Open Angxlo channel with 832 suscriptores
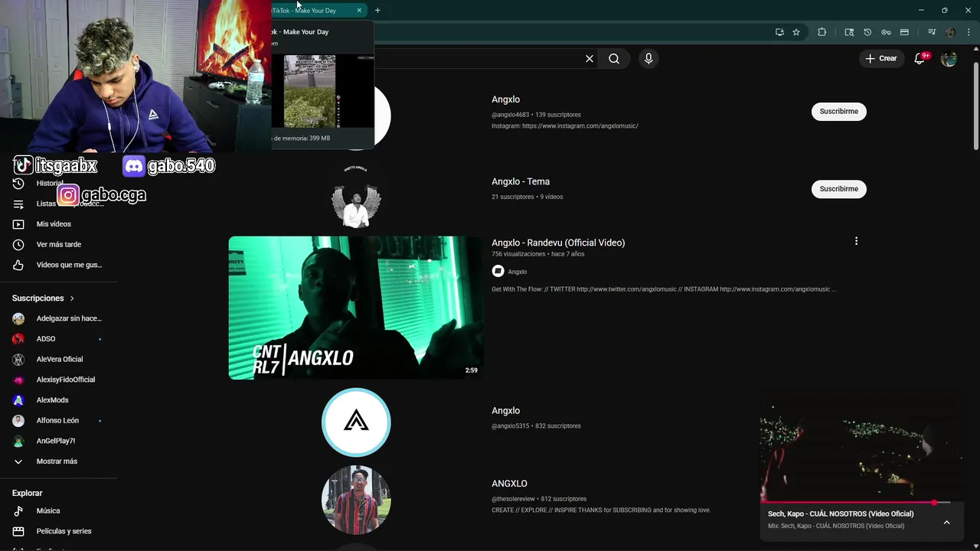980x551 pixels. pyautogui.click(x=506, y=411)
